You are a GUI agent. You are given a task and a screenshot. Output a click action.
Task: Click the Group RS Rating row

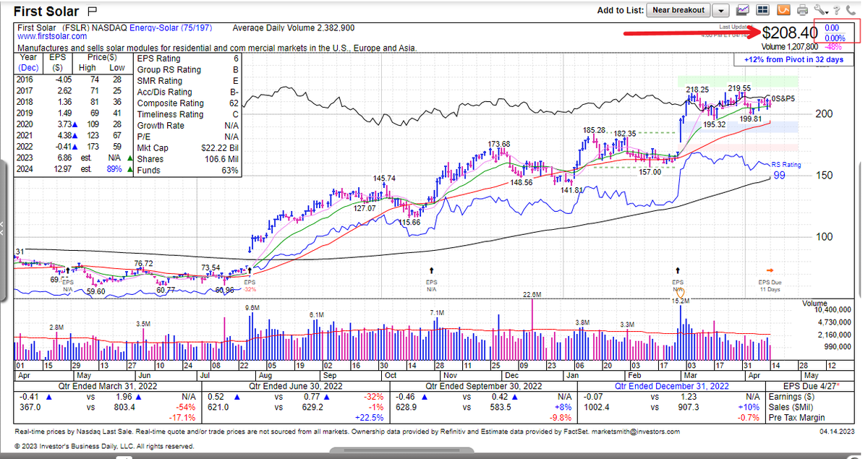(x=188, y=70)
